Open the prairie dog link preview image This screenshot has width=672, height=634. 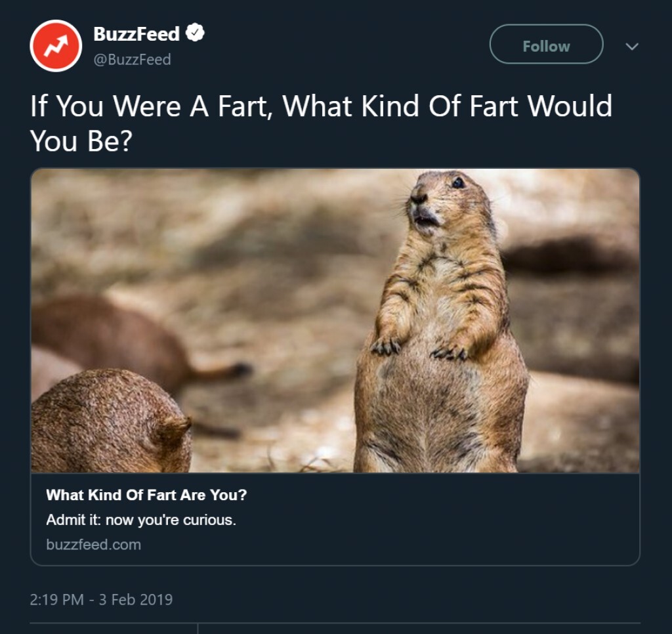[x=335, y=320]
